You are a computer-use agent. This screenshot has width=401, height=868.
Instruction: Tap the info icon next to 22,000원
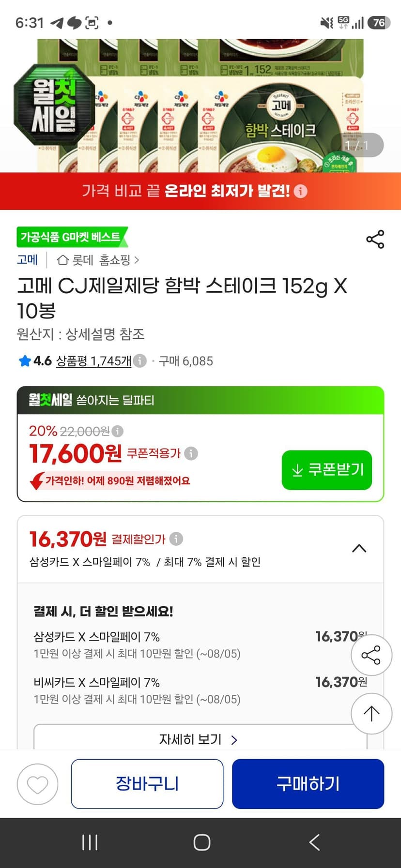pos(118,431)
